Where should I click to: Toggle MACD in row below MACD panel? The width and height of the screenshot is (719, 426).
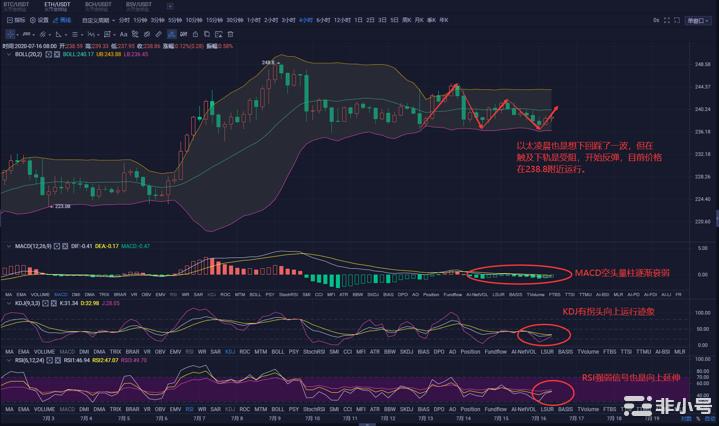61,294
